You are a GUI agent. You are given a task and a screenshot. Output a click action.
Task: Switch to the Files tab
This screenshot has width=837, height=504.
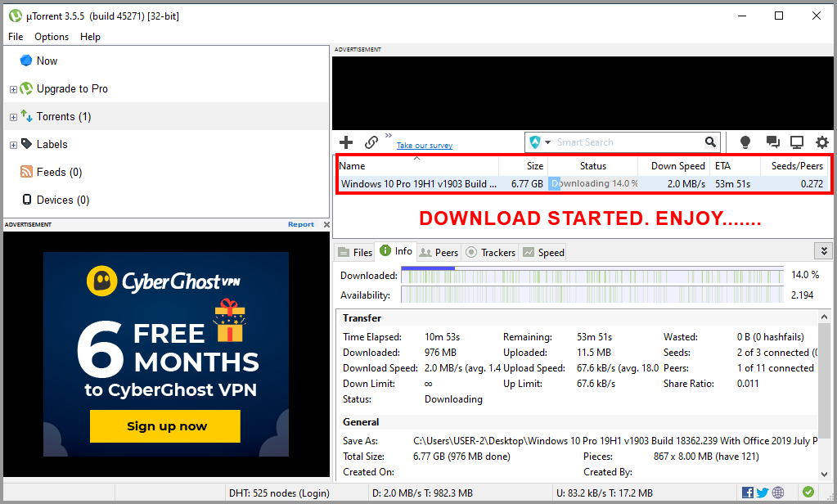click(356, 253)
